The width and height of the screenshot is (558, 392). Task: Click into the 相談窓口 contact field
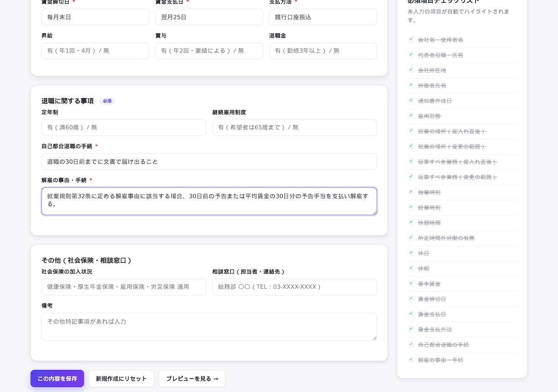[295, 287]
